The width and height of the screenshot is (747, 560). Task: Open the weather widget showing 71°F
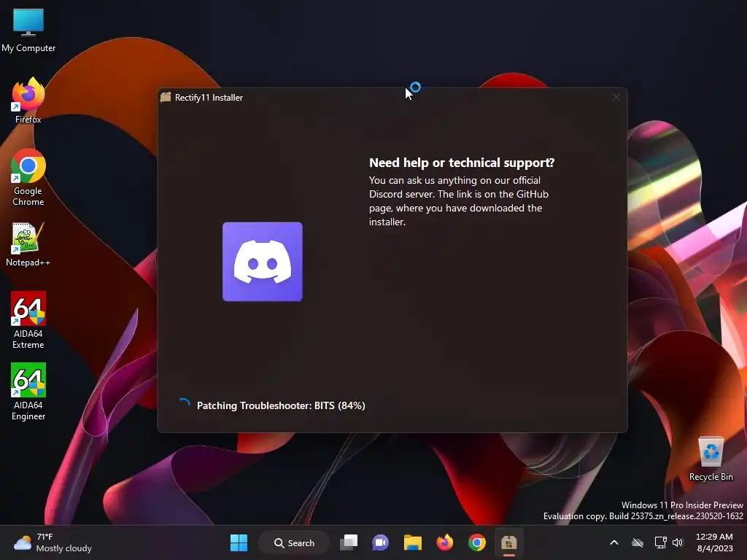(x=53, y=542)
